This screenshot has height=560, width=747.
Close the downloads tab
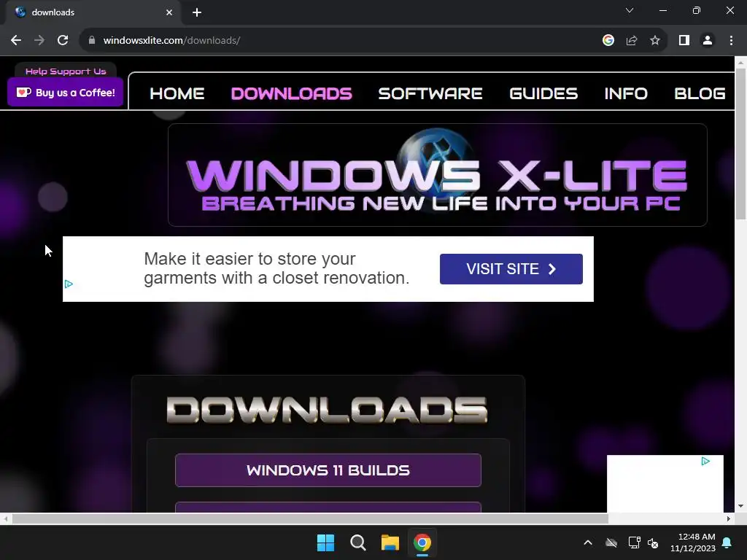click(169, 12)
